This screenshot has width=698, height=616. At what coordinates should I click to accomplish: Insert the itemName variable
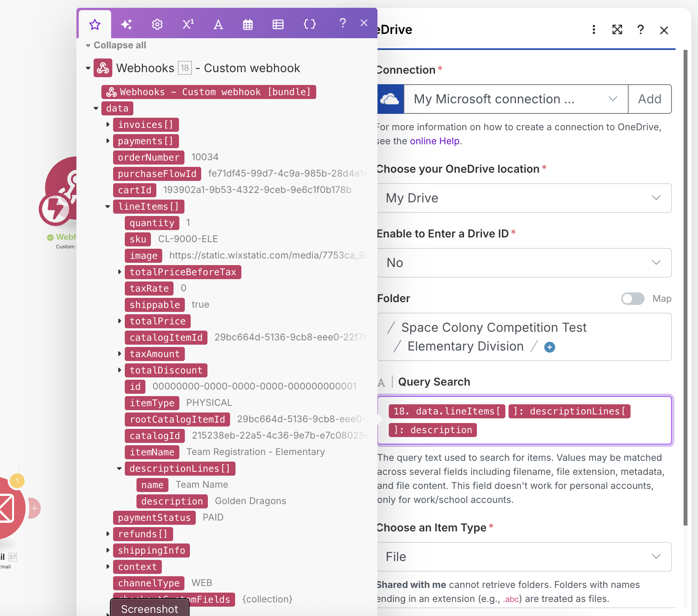click(x=152, y=452)
